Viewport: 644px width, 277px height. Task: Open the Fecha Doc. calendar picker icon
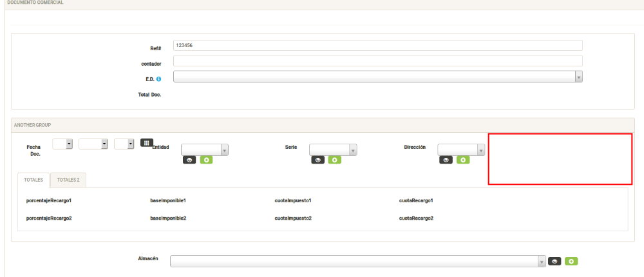(x=147, y=142)
